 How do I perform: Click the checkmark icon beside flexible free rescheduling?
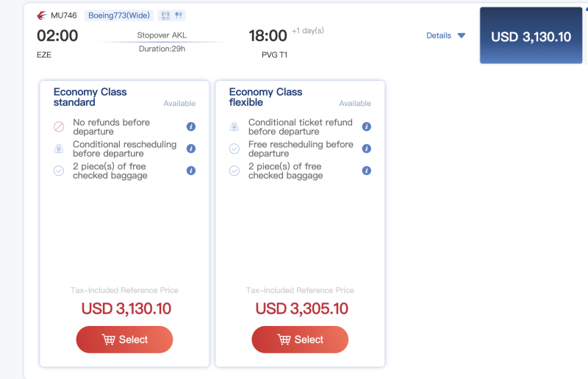tap(234, 149)
